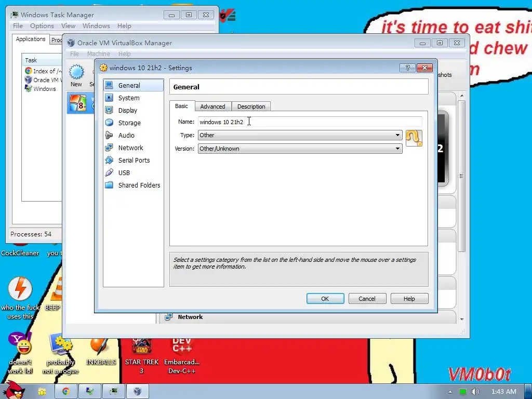The width and height of the screenshot is (532, 399).
Task: Open USB settings category
Action: (134, 172)
